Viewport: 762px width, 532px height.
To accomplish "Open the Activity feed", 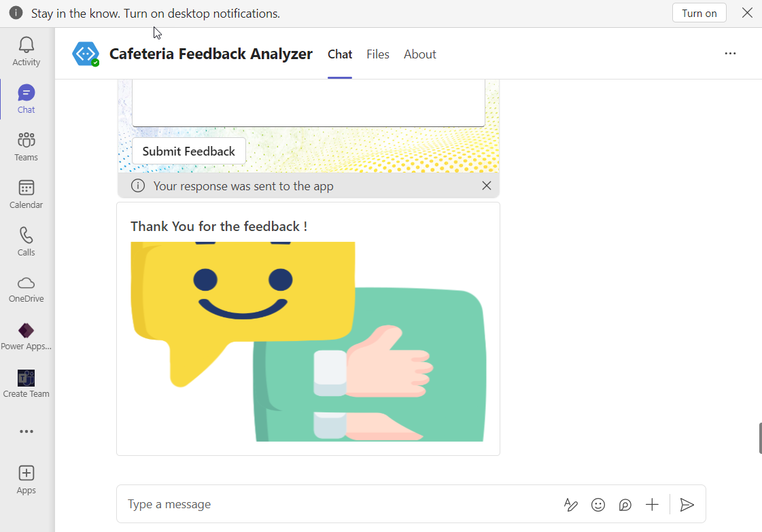I will pos(25,51).
